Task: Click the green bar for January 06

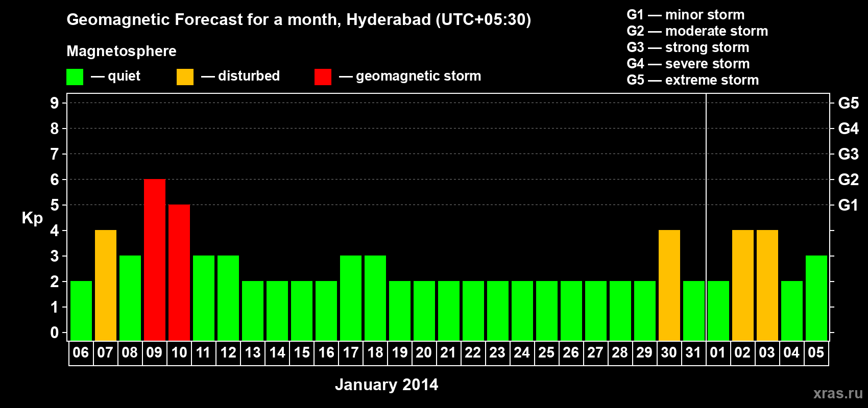Action: coord(81,311)
